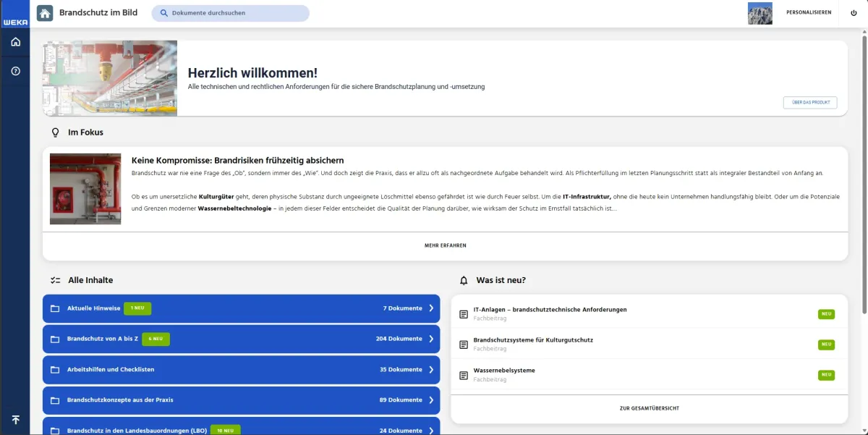The image size is (868, 435).
Task: Click the green NEU badge on Brandschutz von A bis Z
Action: click(156, 339)
